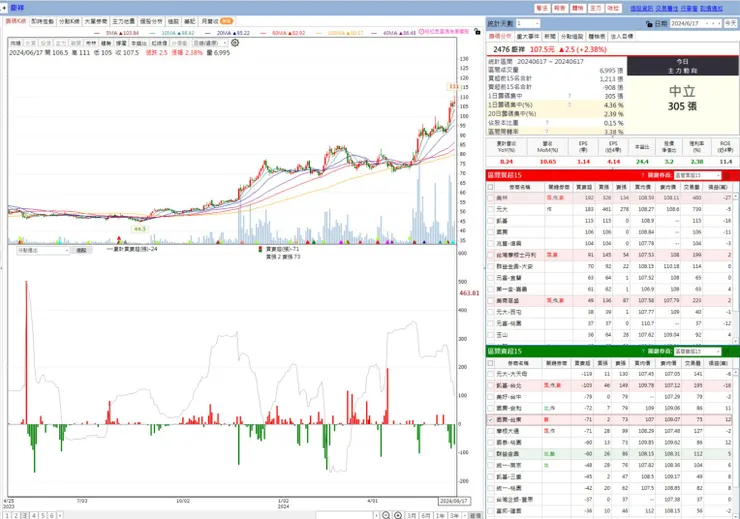Click help icon in 區間賣超15 header
The height and width of the screenshot is (519, 740).
[642, 352]
